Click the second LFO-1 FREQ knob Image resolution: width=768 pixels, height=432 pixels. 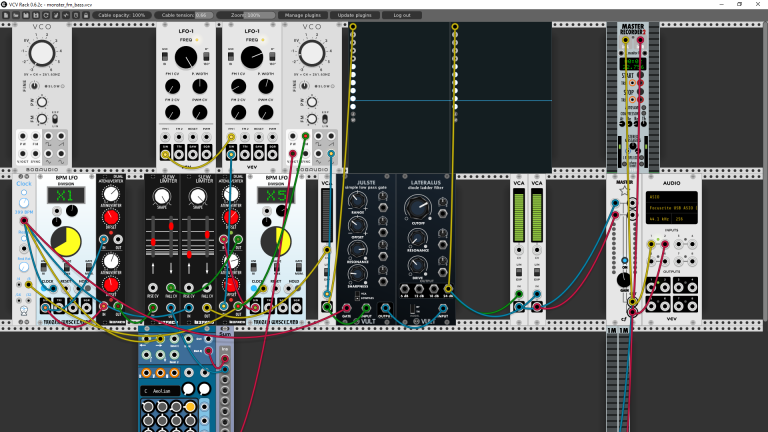click(252, 57)
